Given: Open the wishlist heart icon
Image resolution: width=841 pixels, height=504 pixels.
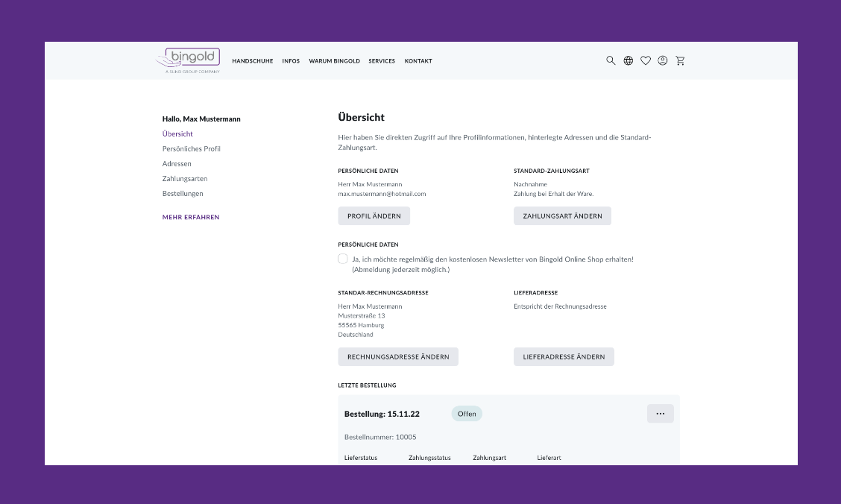Looking at the screenshot, I should coord(646,61).
